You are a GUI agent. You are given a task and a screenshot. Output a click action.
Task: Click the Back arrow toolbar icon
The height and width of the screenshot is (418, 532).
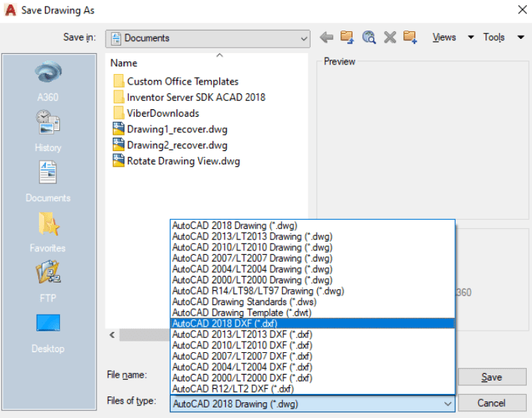point(326,37)
